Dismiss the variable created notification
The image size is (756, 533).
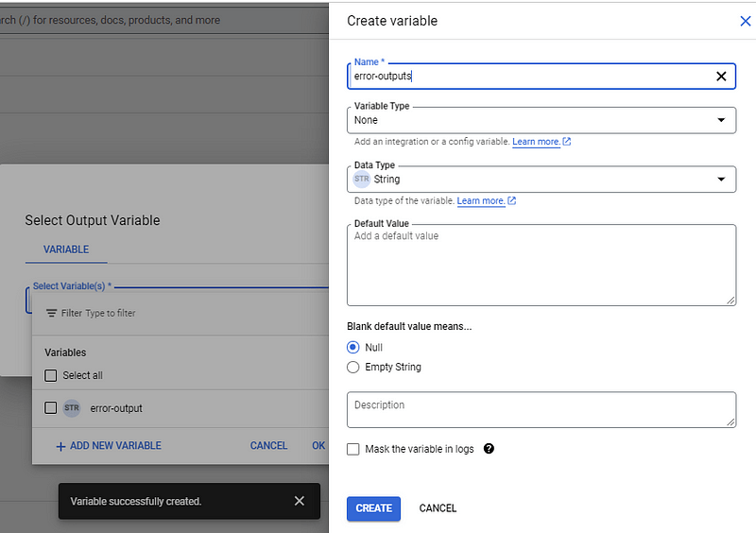[300, 501]
